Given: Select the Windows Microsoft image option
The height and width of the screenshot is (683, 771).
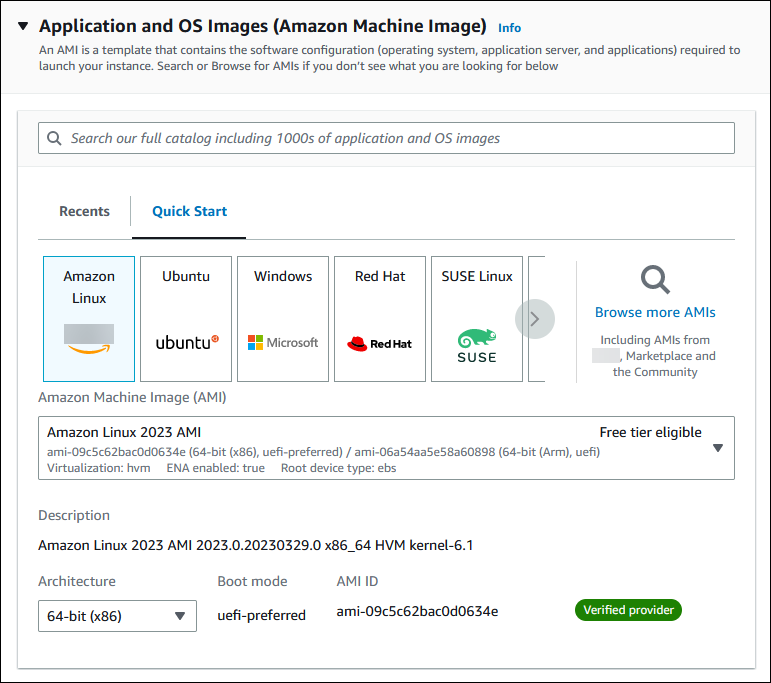Looking at the screenshot, I should click(x=283, y=319).
